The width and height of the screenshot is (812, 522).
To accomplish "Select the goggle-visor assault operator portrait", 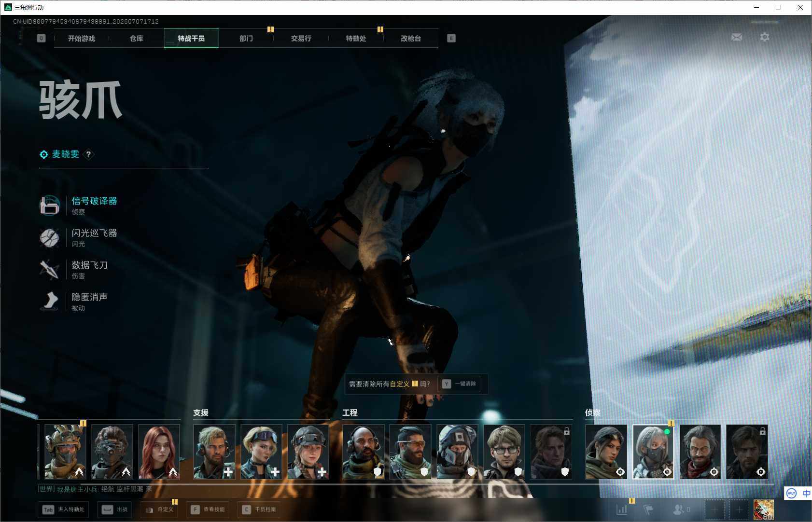I will (112, 452).
